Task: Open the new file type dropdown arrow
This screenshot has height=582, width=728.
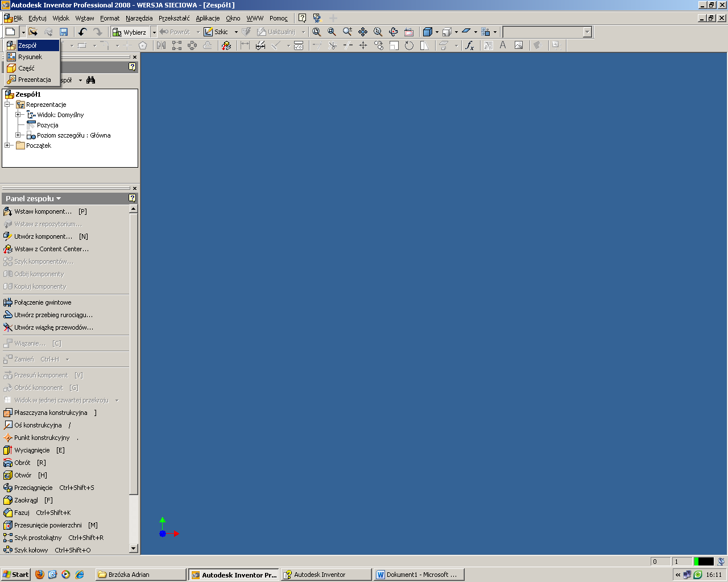Action: click(x=23, y=32)
